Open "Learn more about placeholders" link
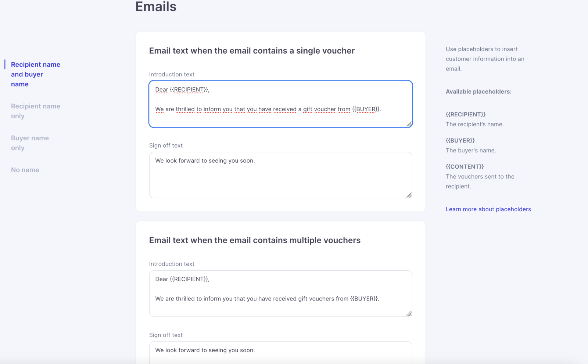Viewport: 588px width, 364px height. 488,209
